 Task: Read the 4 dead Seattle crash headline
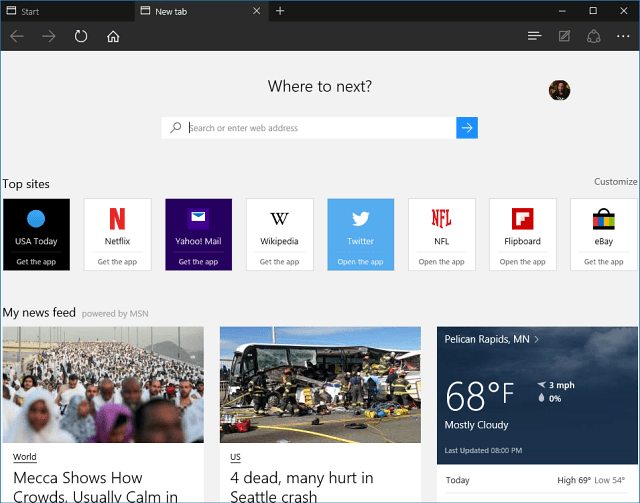(302, 487)
